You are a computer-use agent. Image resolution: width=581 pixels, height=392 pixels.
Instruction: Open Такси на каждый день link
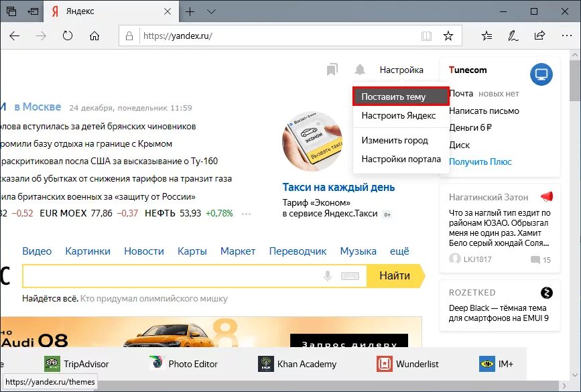click(338, 188)
